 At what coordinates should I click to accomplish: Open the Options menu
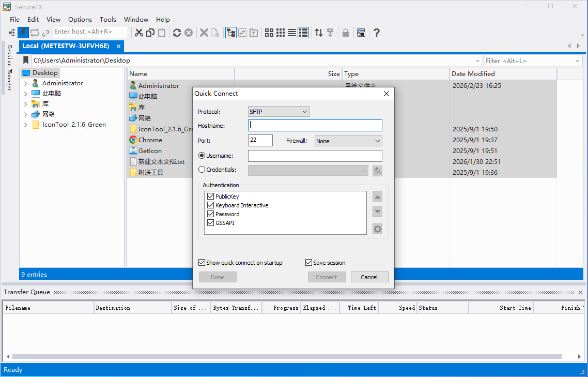pos(80,19)
